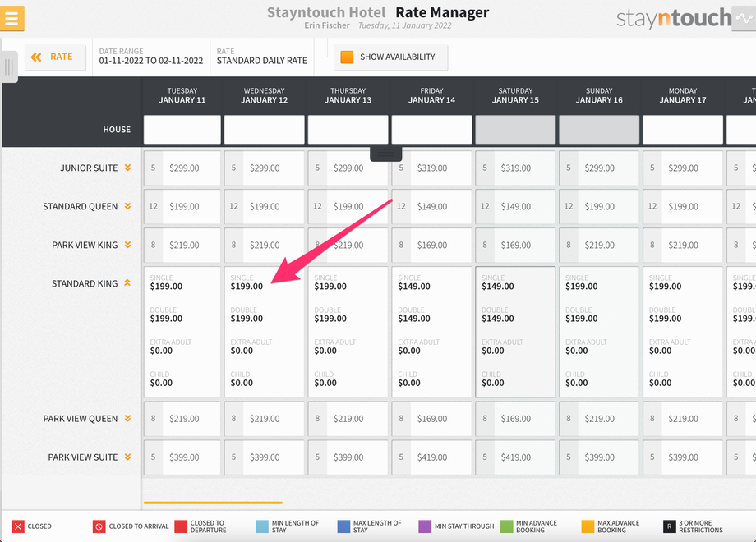Click the Max Advance Booking orange swatch
This screenshot has width=756, height=542.
pyautogui.click(x=588, y=526)
